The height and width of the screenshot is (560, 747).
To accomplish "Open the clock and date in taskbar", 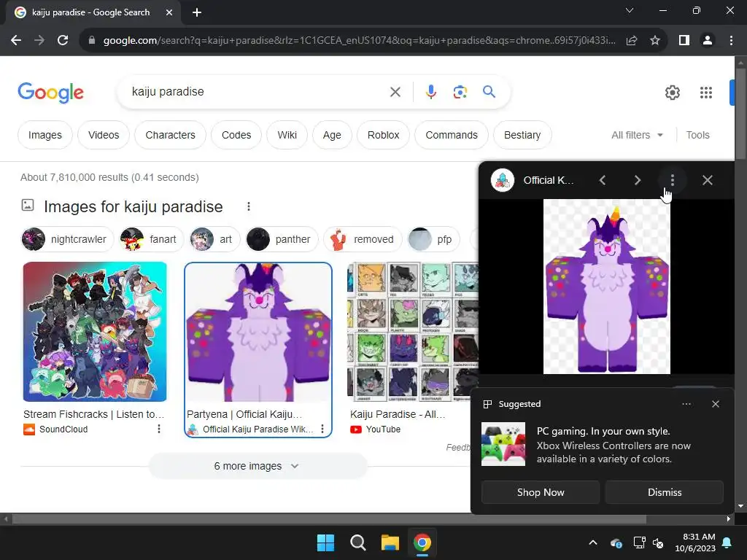I will point(695,542).
